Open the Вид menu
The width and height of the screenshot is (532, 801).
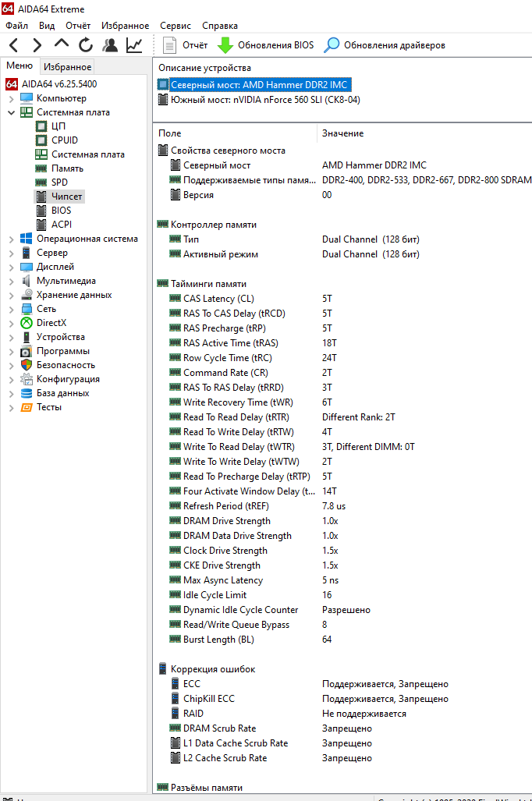[47, 26]
